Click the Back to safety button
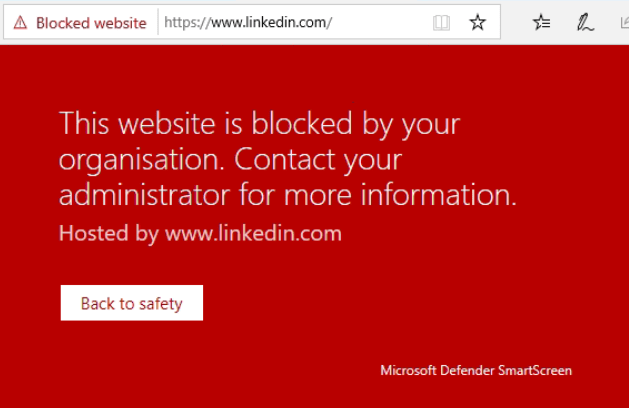This screenshot has height=408, width=629. click(132, 303)
